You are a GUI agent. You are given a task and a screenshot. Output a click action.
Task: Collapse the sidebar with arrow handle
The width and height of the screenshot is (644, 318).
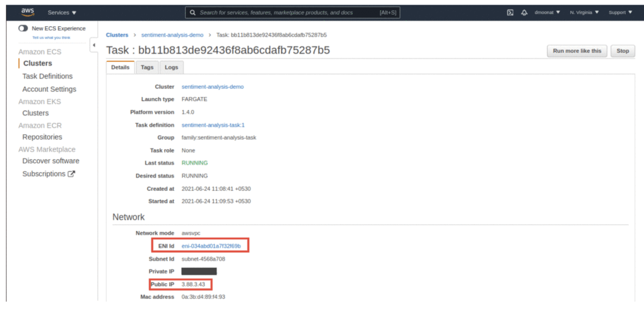pos(94,45)
